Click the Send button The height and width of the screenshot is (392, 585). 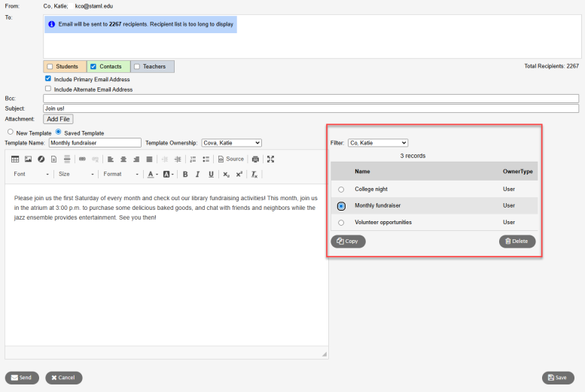point(22,378)
